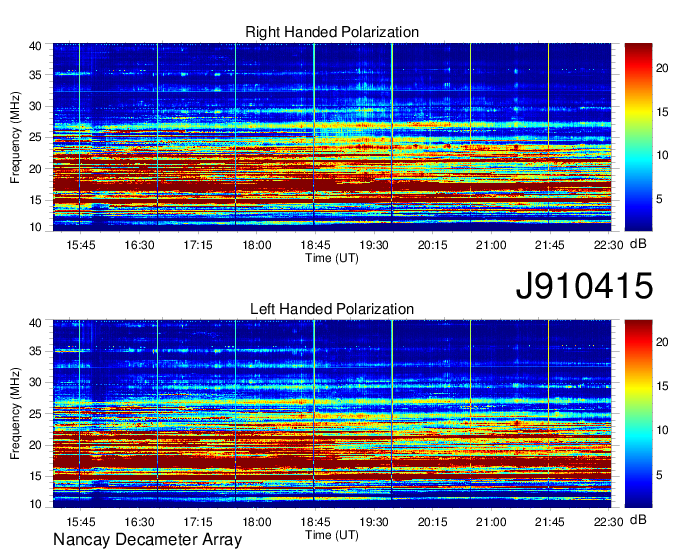Click the 15 MHz tick on Left Handed plot

tap(35, 477)
